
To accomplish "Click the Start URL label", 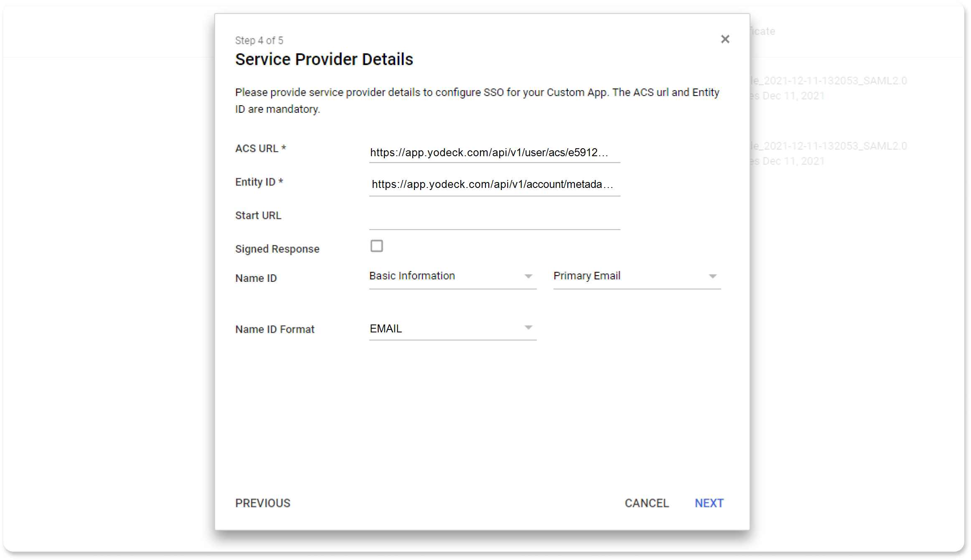I will tap(258, 215).
